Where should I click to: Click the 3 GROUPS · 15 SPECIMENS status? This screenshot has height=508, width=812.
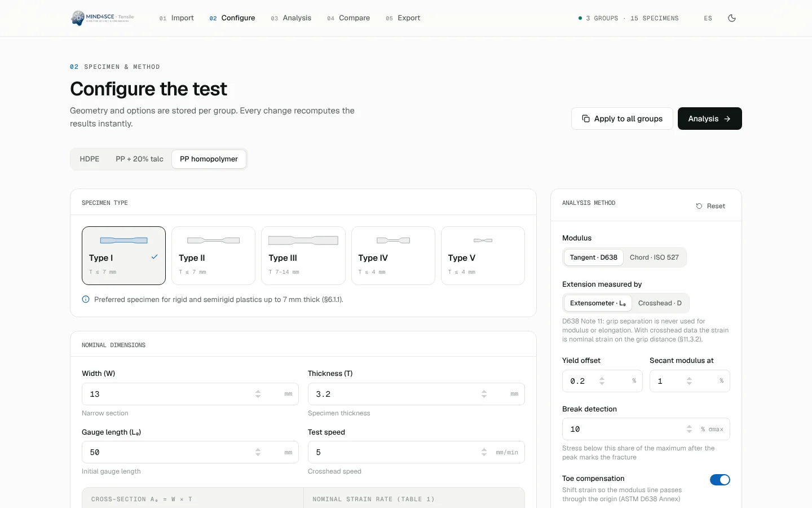629,18
